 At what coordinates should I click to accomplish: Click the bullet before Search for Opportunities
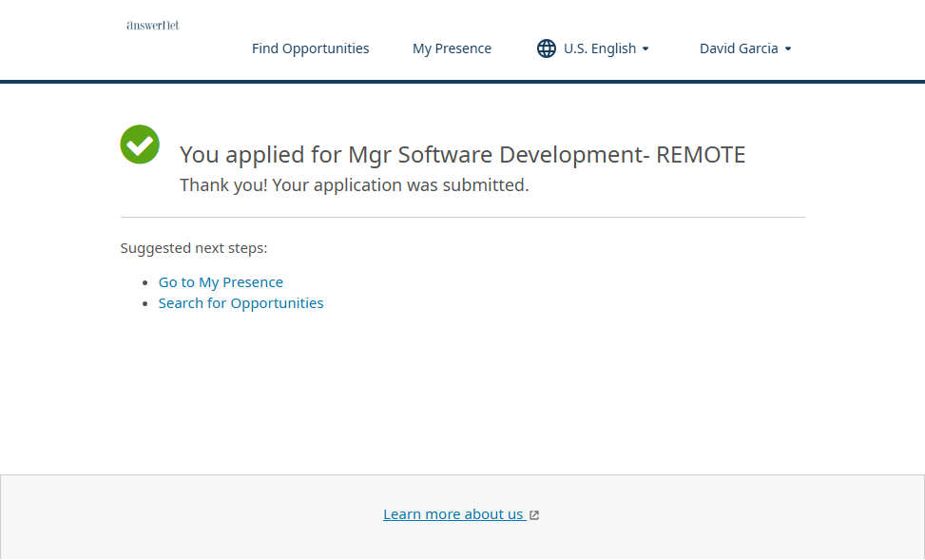point(145,304)
